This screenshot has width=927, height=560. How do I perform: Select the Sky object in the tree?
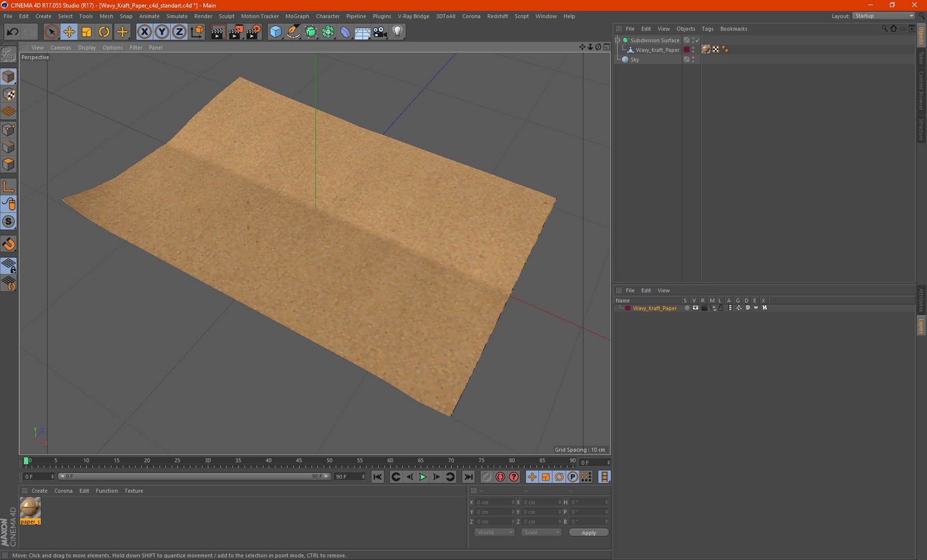(635, 60)
